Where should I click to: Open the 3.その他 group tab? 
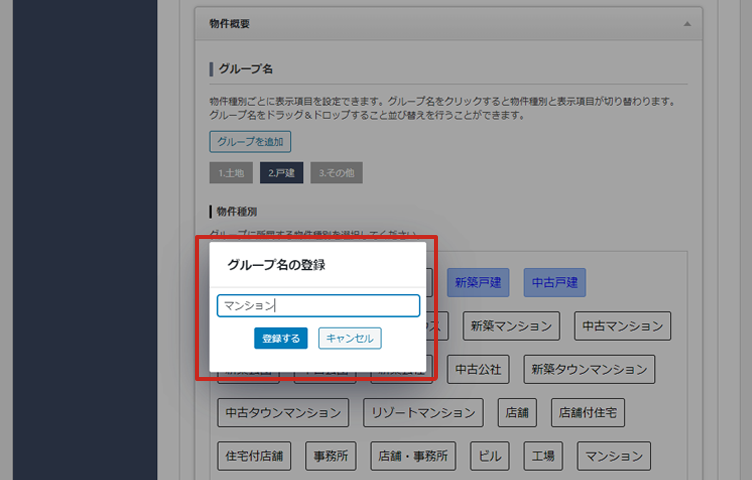[336, 173]
